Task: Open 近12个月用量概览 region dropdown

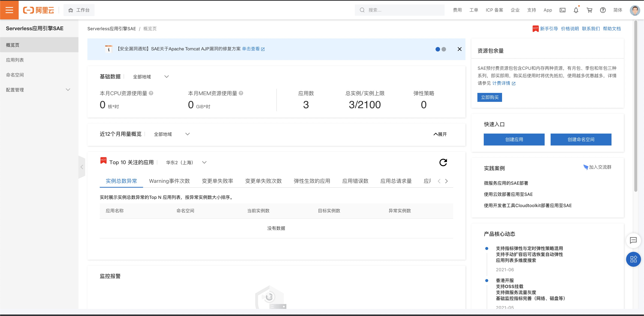Action: point(172,134)
